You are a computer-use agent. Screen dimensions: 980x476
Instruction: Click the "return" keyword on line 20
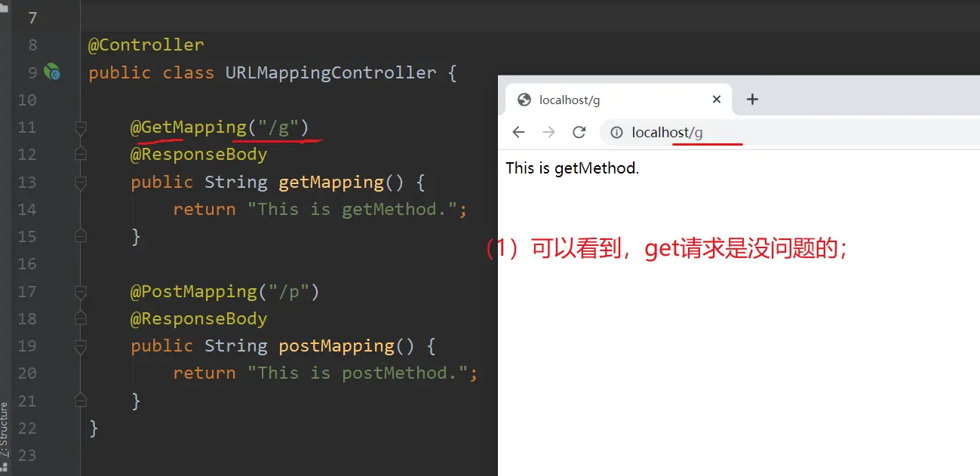(x=204, y=373)
